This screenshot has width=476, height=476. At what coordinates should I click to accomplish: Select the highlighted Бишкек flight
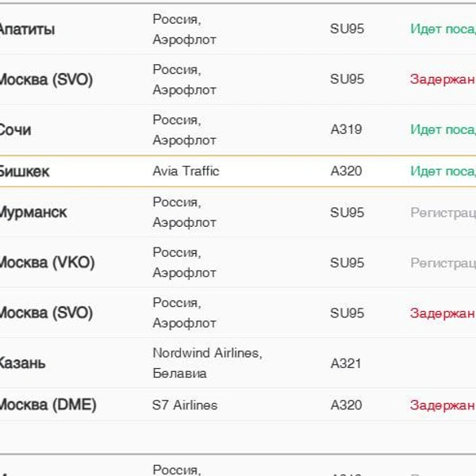tap(24, 171)
